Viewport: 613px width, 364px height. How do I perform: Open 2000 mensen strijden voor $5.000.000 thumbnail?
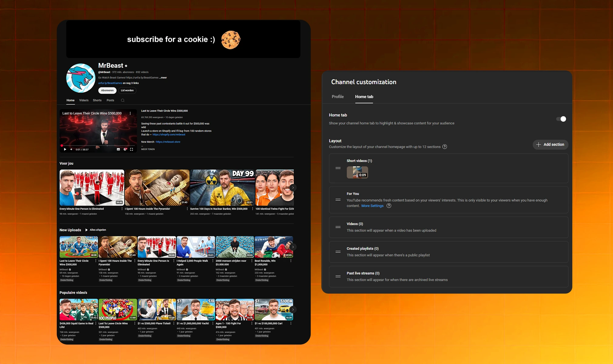click(x=235, y=247)
